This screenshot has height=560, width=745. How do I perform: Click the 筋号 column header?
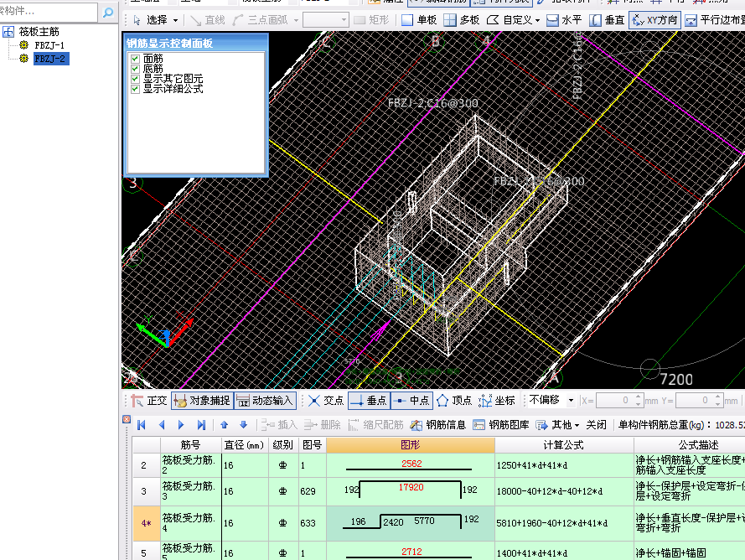pyautogui.click(x=191, y=445)
